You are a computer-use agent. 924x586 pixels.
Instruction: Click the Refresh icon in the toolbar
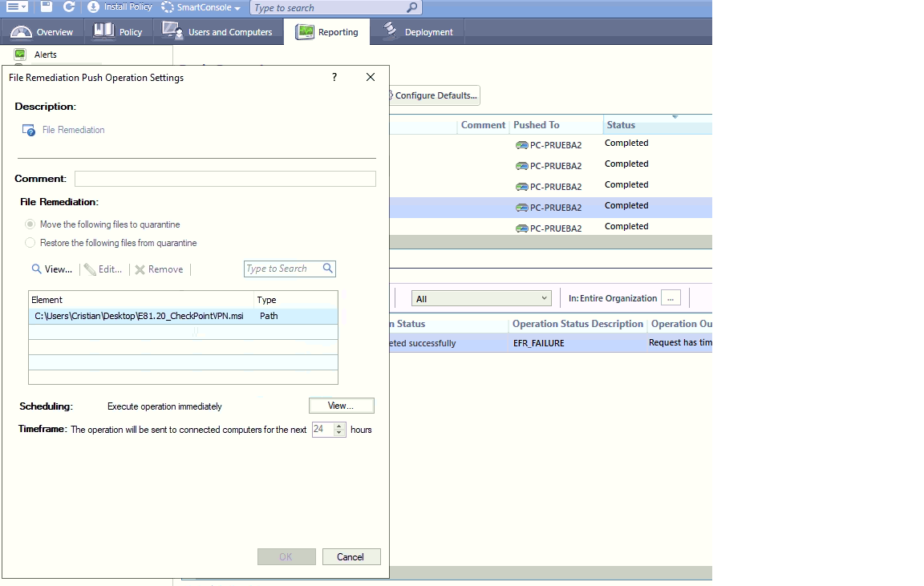(x=71, y=6)
